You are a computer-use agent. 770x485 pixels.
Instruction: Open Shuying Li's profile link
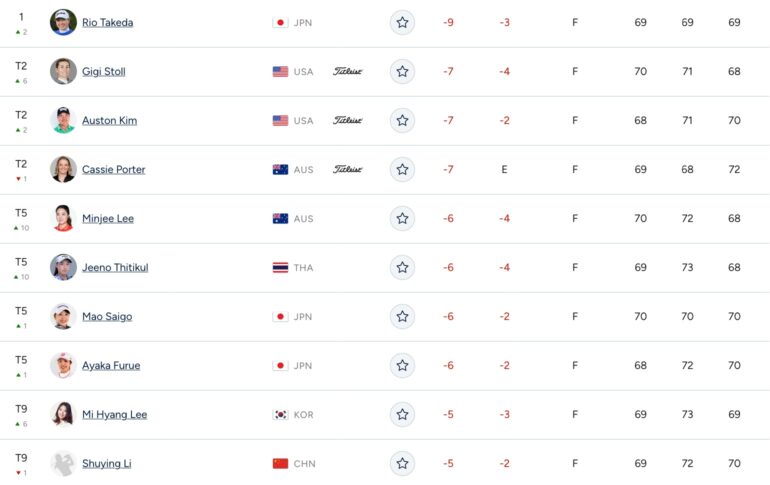[107, 463]
